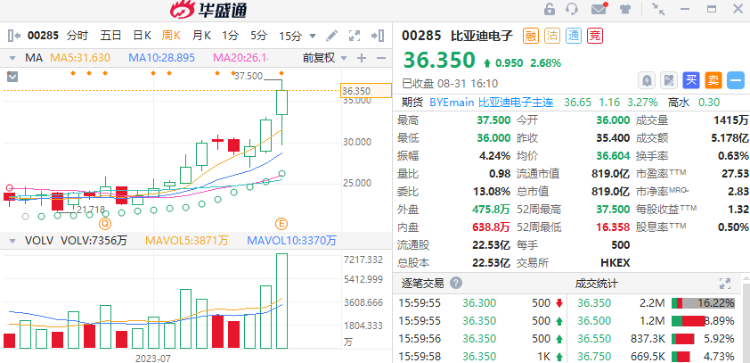Click the latest weekly candlestick near 36.350
750x363 pixels.
pyautogui.click(x=282, y=102)
